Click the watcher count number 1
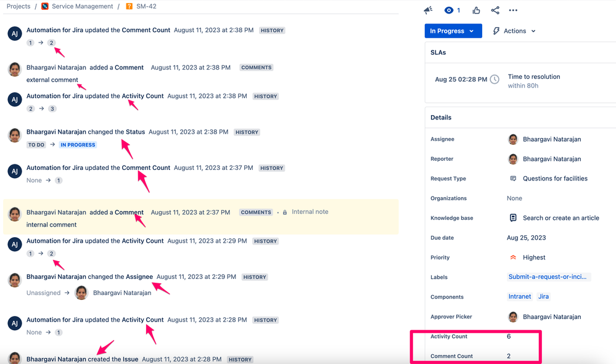Image resolution: width=616 pixels, height=364 pixels. click(x=459, y=10)
